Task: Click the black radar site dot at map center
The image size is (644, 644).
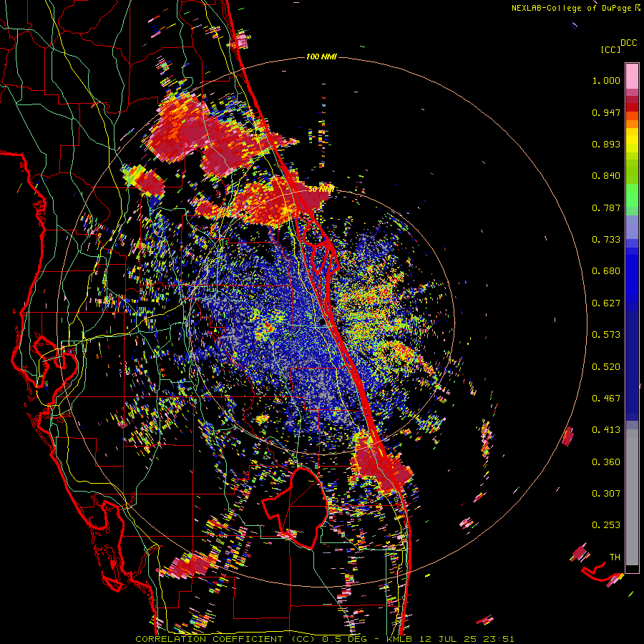Action: point(323,323)
